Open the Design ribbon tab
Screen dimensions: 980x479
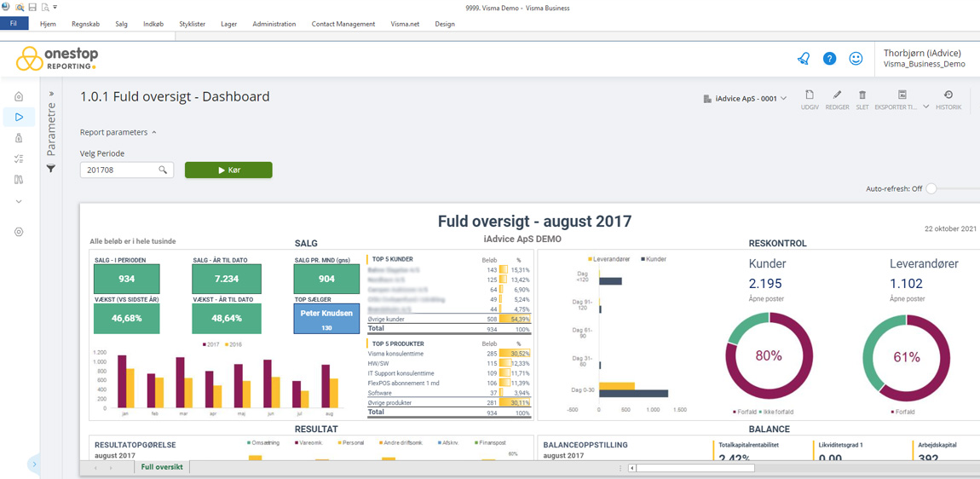444,24
